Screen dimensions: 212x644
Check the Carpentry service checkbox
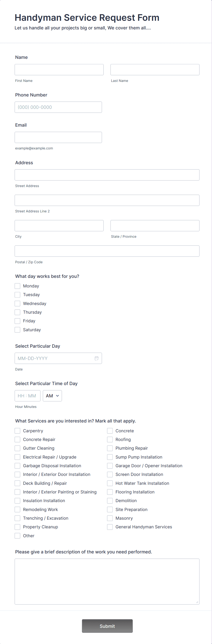[17, 430]
